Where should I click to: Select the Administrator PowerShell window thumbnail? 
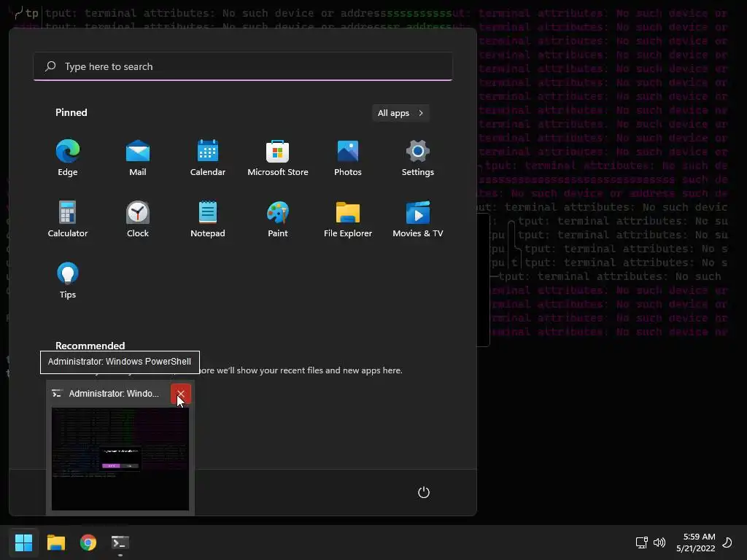coord(120,459)
